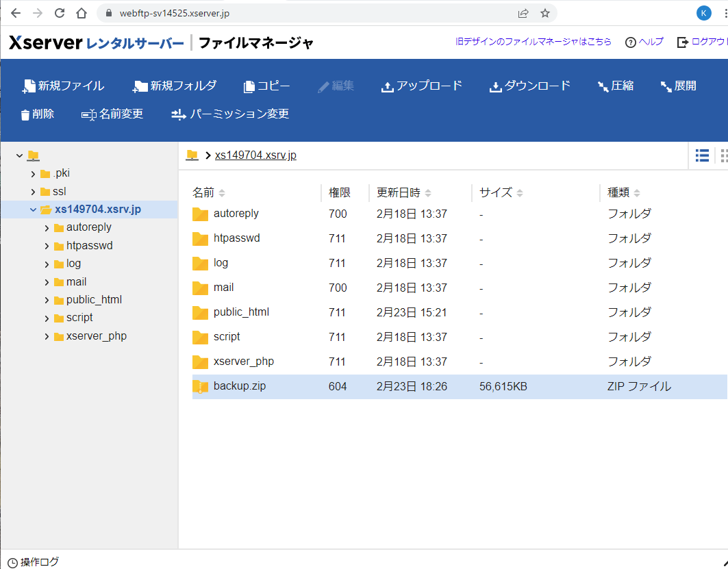Delete the selected item with 削除

coord(38,114)
